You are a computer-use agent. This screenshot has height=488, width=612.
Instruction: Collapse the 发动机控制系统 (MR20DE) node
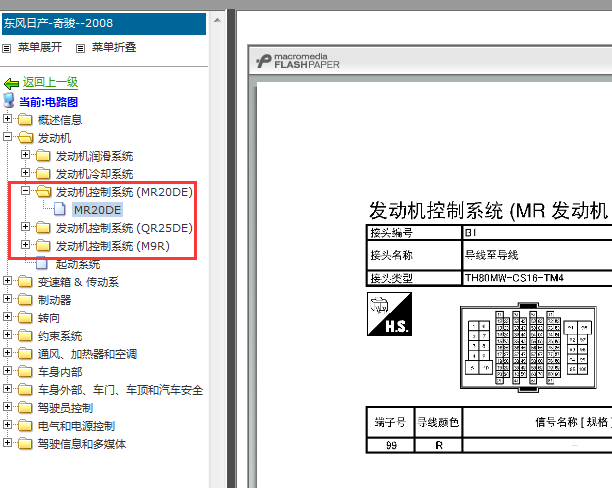tap(25, 191)
